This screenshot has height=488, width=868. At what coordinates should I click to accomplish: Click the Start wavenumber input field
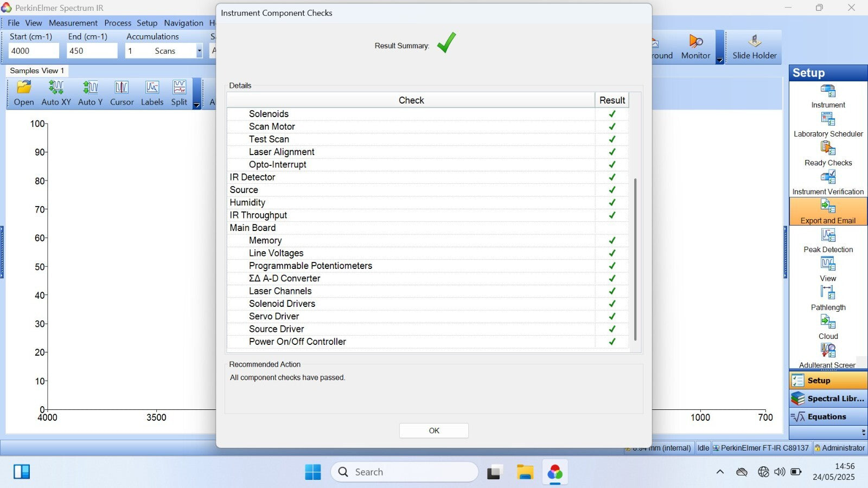(x=34, y=51)
